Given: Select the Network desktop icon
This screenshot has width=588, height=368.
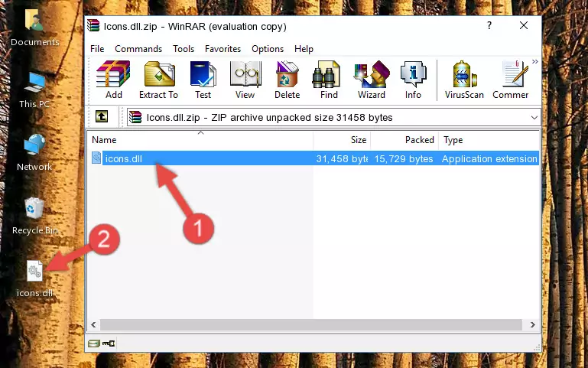Looking at the screenshot, I should 34,152.
